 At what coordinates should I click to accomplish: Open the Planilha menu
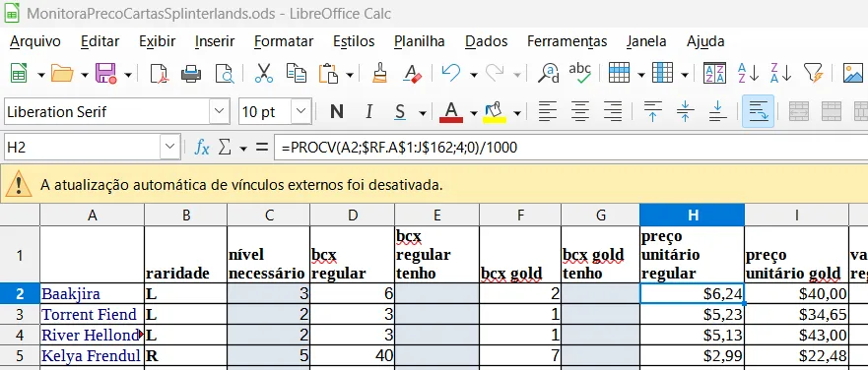coord(420,41)
